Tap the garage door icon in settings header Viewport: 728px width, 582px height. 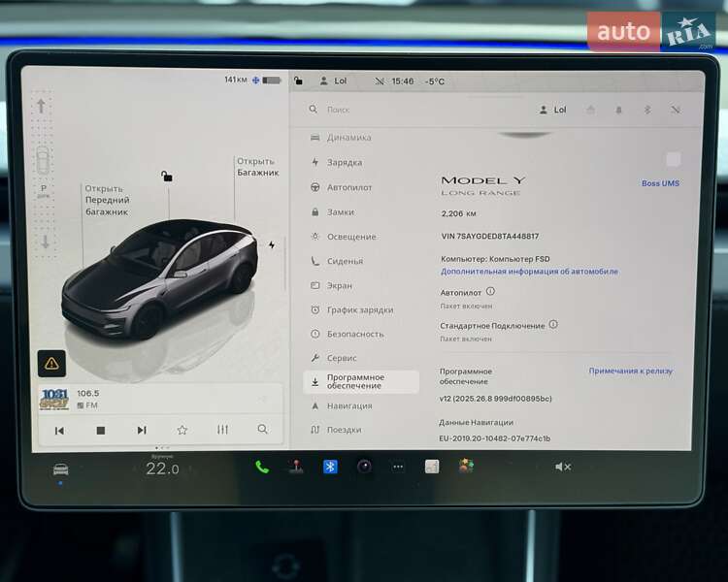coord(590,110)
